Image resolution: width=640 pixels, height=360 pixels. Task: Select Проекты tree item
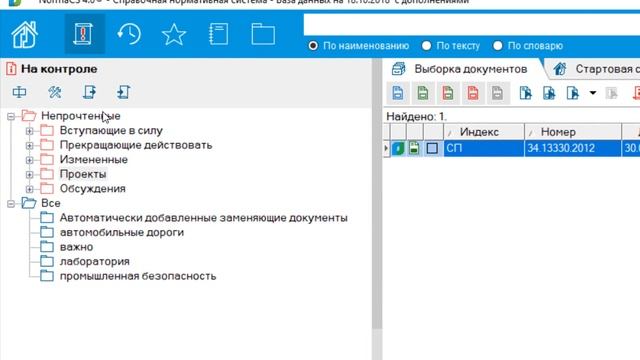[83, 174]
